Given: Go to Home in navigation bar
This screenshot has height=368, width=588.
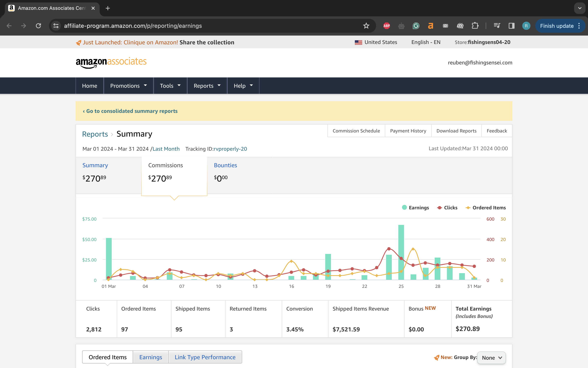Looking at the screenshot, I should pos(89,86).
